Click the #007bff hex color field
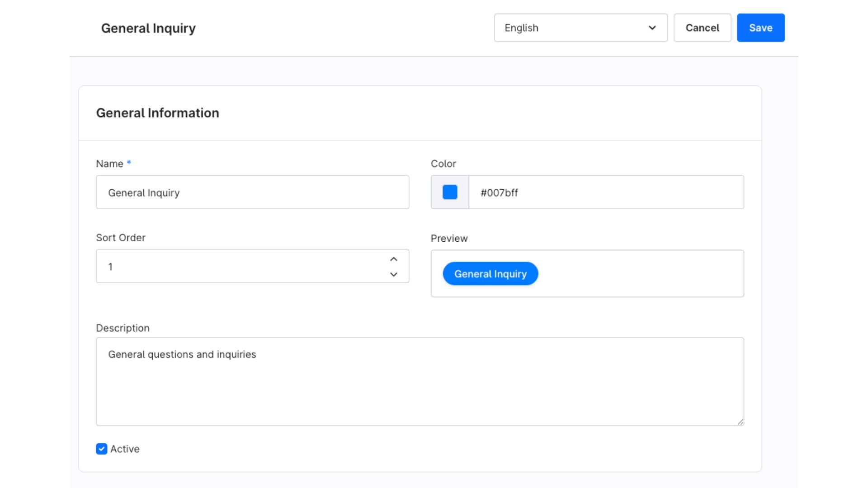 [x=606, y=192]
